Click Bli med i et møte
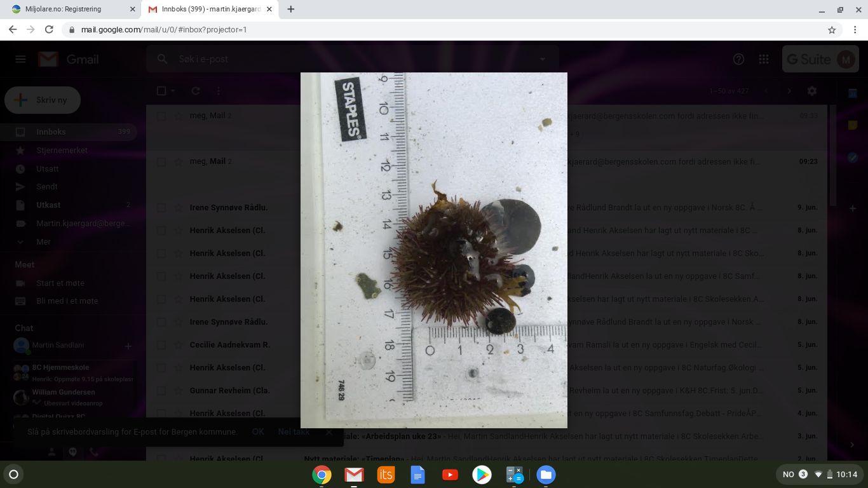Image resolution: width=868 pixels, height=488 pixels. [68, 301]
